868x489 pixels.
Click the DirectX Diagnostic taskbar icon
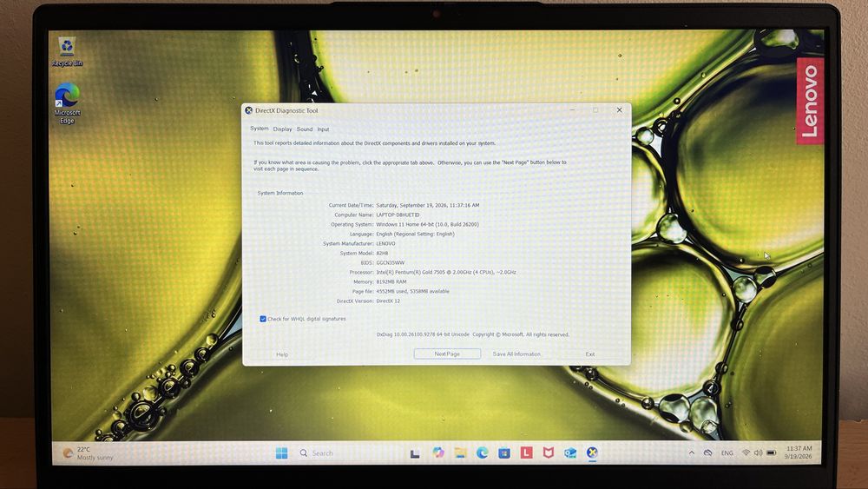(592, 453)
